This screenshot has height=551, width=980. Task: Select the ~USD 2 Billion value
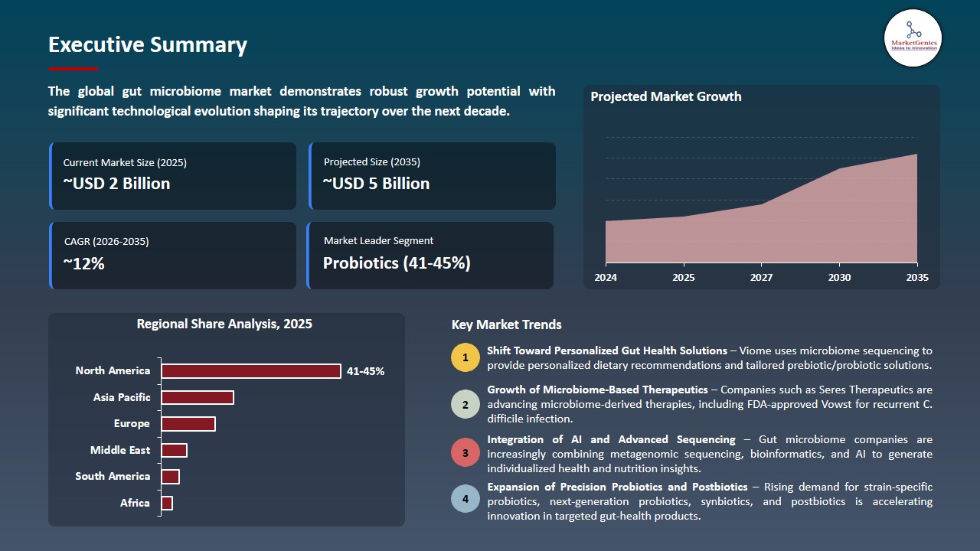(x=116, y=184)
